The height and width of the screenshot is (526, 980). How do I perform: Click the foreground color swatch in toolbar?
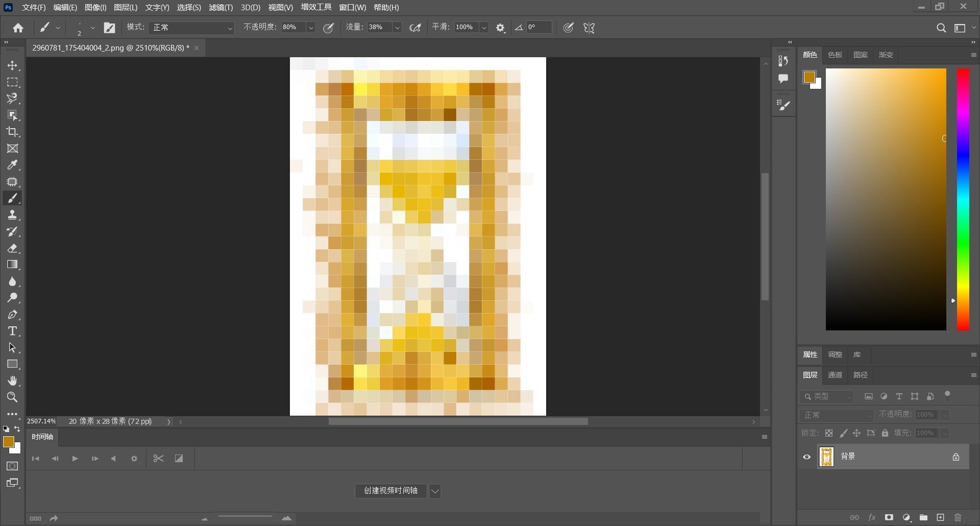9,442
